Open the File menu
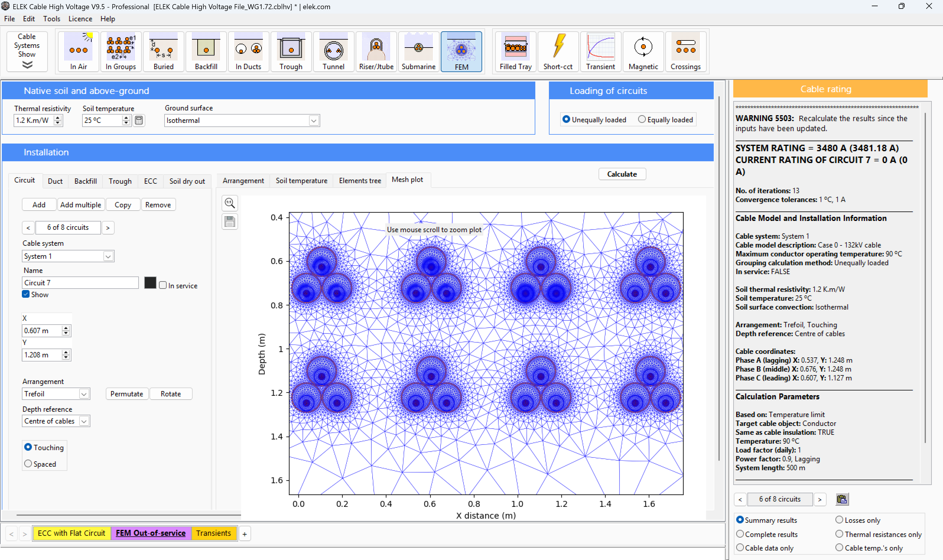943x560 pixels. pyautogui.click(x=9, y=19)
